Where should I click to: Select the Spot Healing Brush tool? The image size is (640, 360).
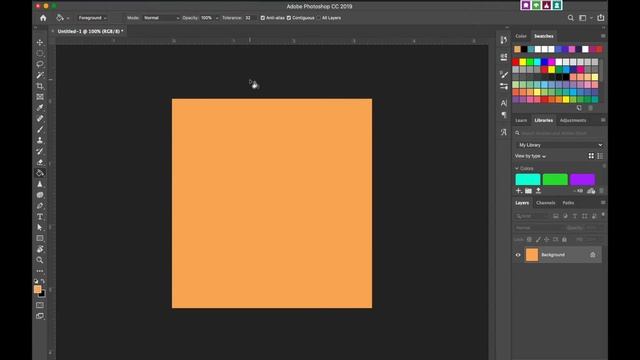click(x=40, y=119)
